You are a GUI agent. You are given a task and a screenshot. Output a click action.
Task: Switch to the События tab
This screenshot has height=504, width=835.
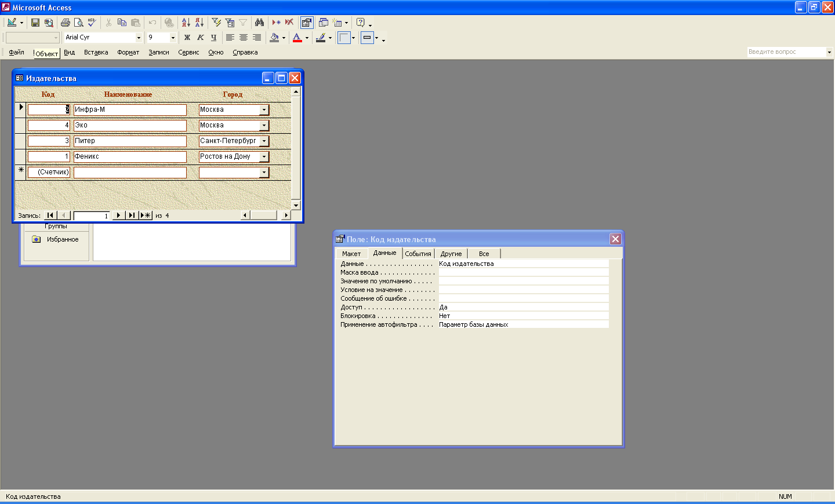[x=418, y=254]
